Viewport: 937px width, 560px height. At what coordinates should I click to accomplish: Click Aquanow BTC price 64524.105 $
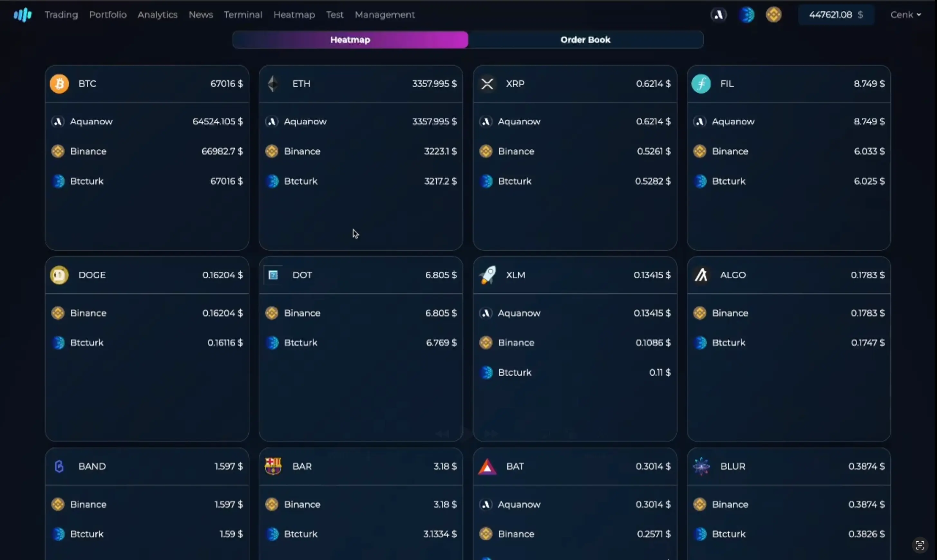coord(218,122)
